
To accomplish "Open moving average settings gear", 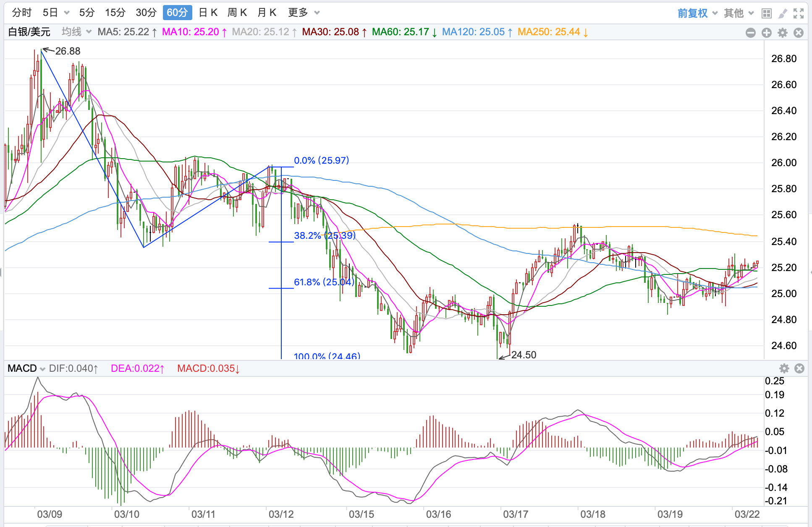I will [783, 32].
